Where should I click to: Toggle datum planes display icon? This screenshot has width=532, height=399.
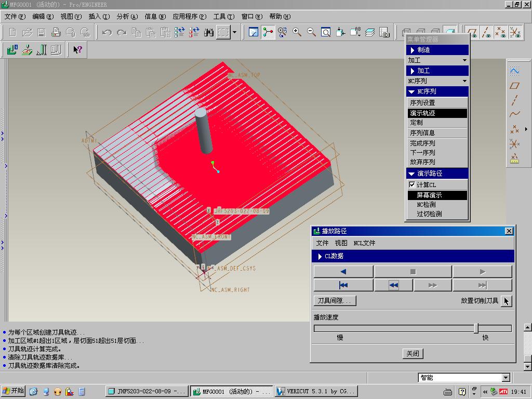472,32
